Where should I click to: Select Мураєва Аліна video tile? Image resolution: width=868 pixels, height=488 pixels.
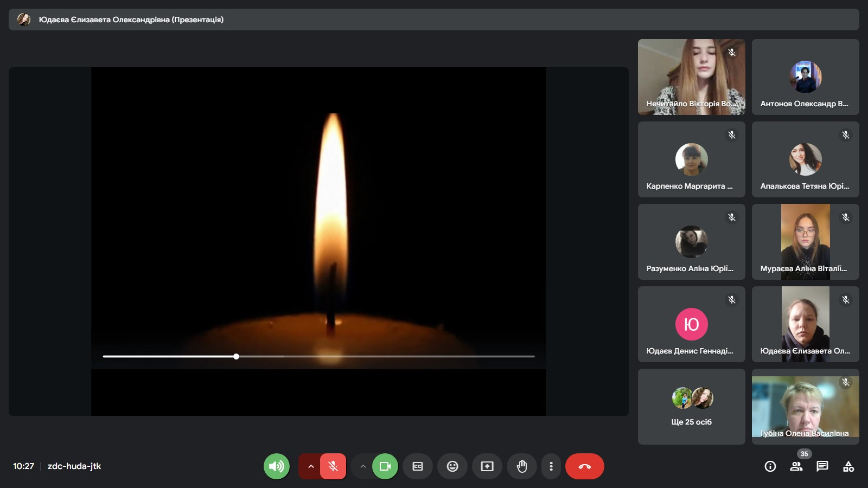point(806,242)
